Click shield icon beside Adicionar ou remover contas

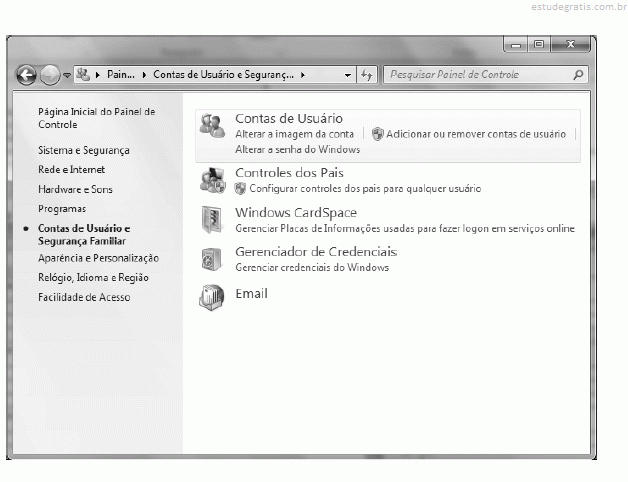[x=377, y=134]
